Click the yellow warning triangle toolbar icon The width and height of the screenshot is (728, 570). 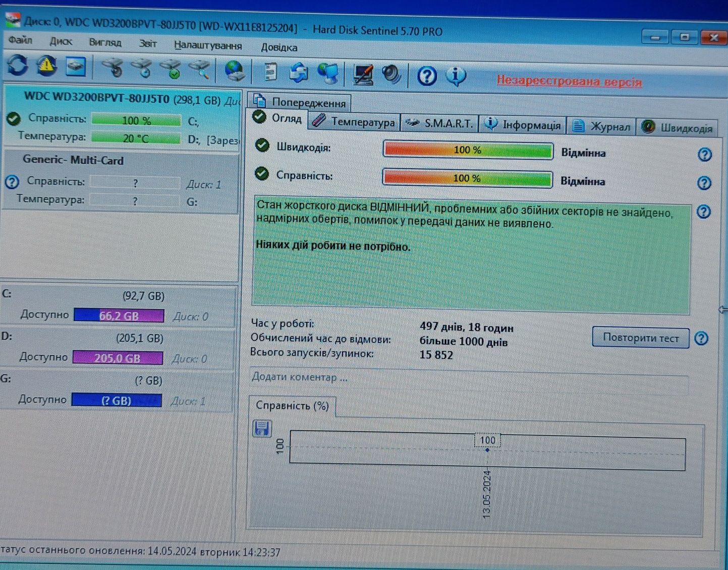tap(46, 66)
